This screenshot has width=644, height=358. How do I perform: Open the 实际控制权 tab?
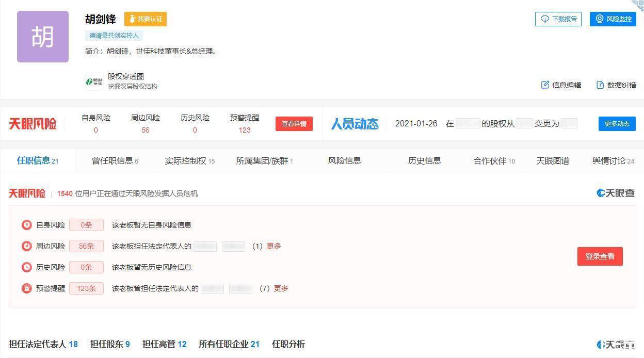(189, 161)
